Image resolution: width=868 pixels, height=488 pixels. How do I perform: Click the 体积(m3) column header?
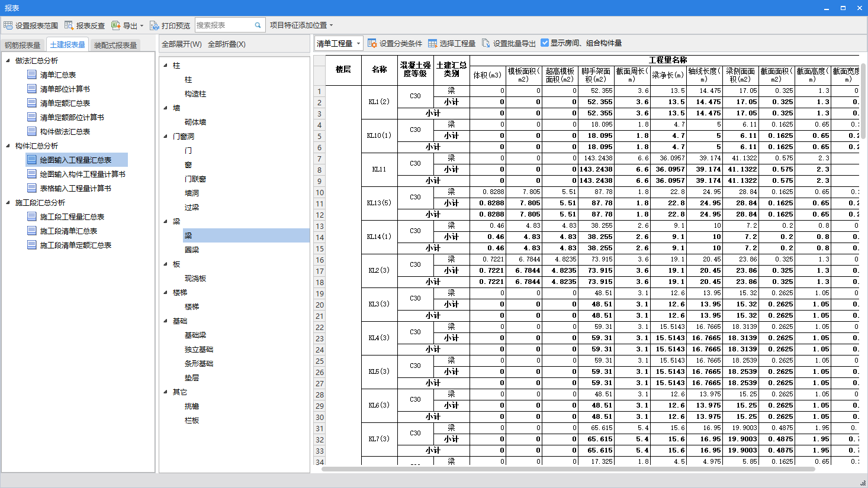pyautogui.click(x=488, y=75)
